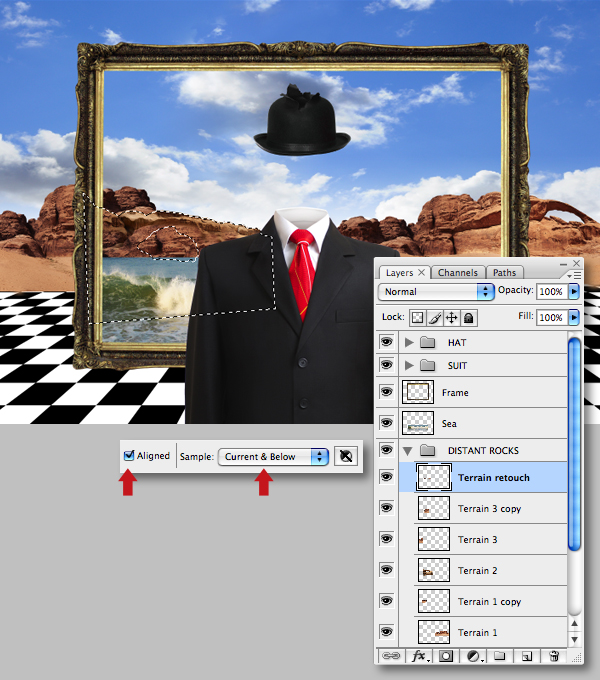
Task: Click the Fill 100% field
Action: click(551, 317)
